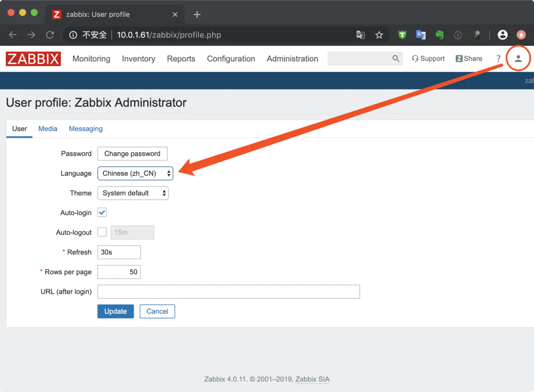Image resolution: width=534 pixels, height=392 pixels.
Task: Close the zabbix User profile tab
Action: (175, 14)
